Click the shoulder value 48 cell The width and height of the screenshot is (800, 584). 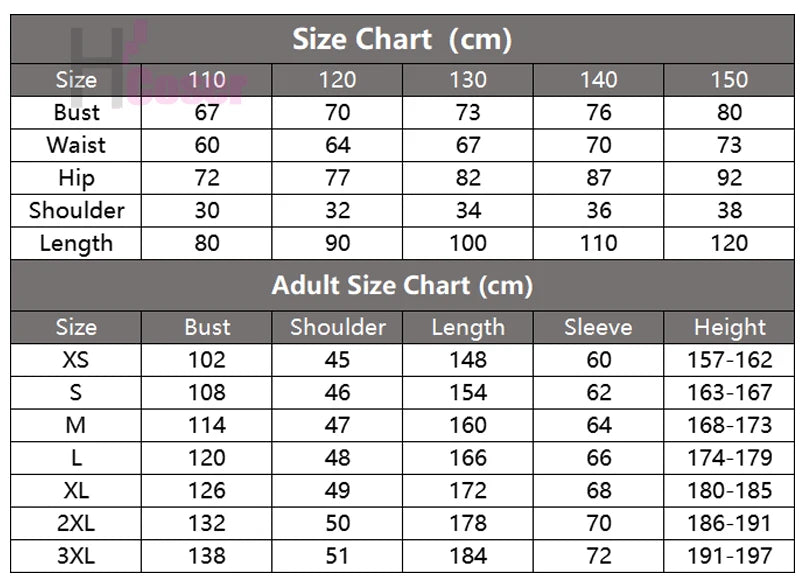(x=337, y=458)
